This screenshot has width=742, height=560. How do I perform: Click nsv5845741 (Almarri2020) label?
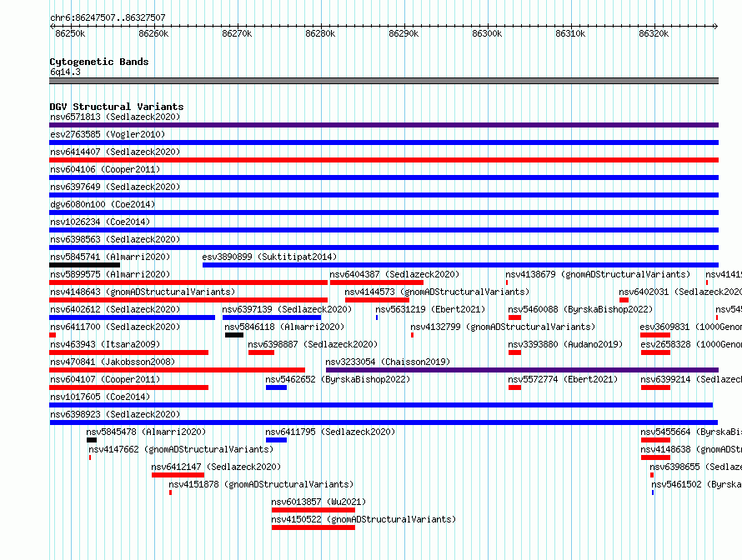pyautogui.click(x=110, y=257)
